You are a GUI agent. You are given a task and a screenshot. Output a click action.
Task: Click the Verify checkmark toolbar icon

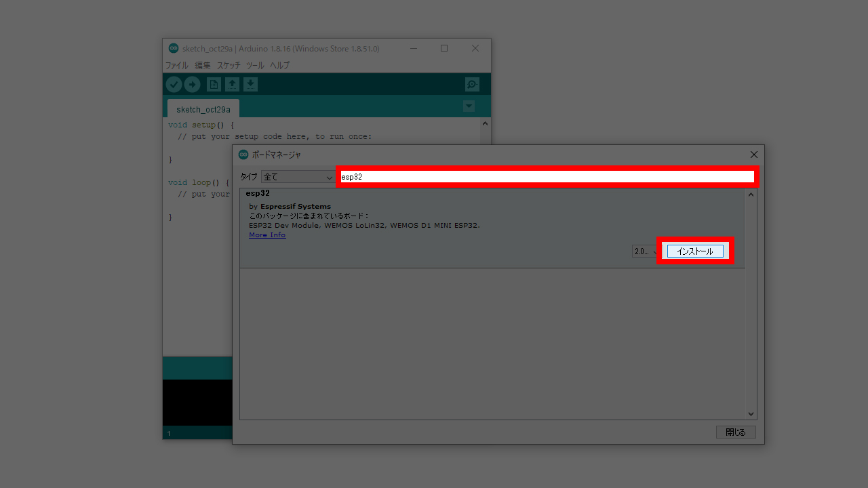pos(174,84)
